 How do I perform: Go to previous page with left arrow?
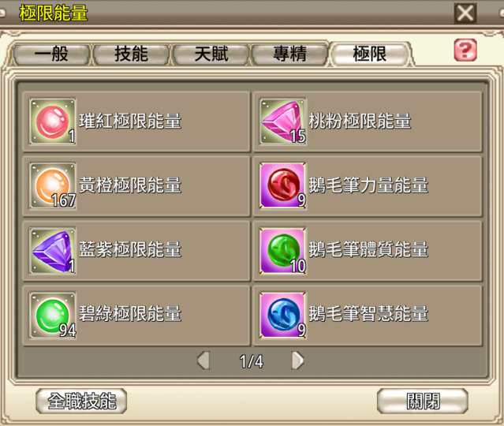coord(203,360)
